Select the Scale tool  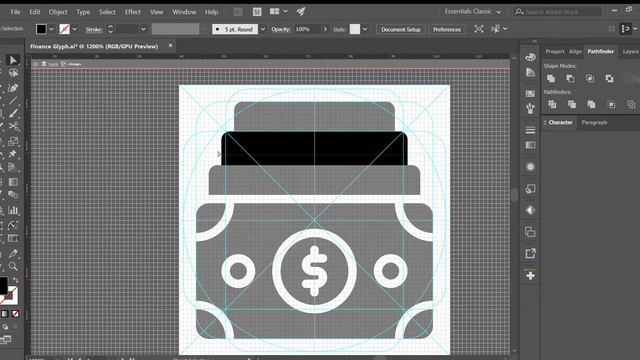click(13, 141)
